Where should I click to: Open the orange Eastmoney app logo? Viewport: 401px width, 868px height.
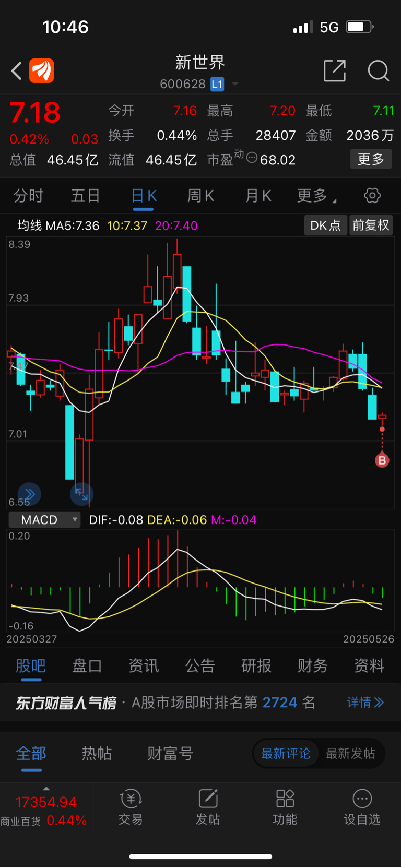42,70
